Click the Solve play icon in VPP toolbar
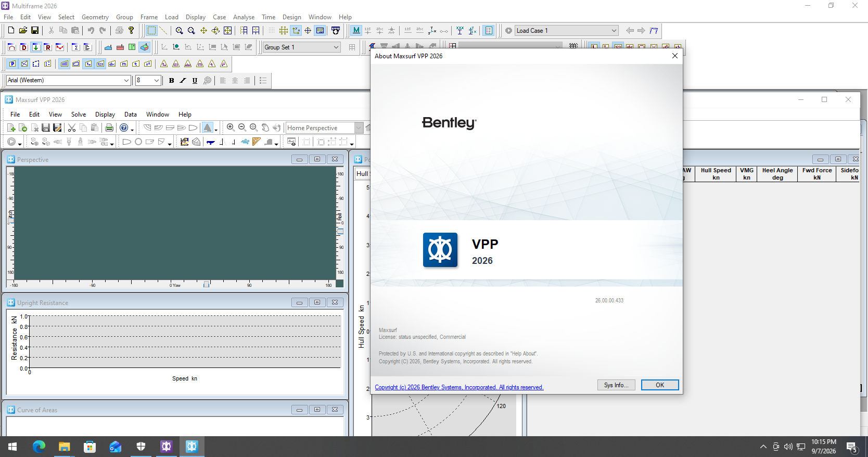The image size is (868, 457). click(11, 142)
